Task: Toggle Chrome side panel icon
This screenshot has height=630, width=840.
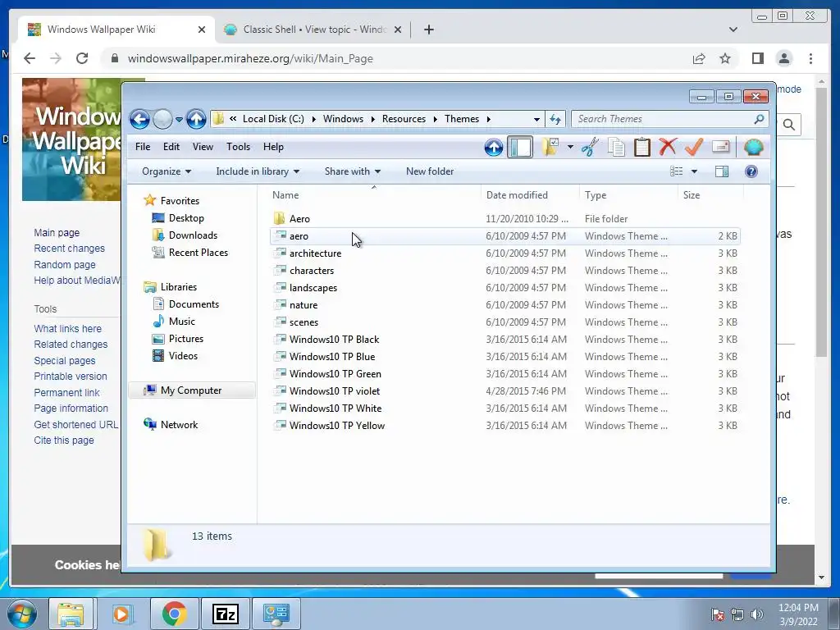Action: coord(757,58)
